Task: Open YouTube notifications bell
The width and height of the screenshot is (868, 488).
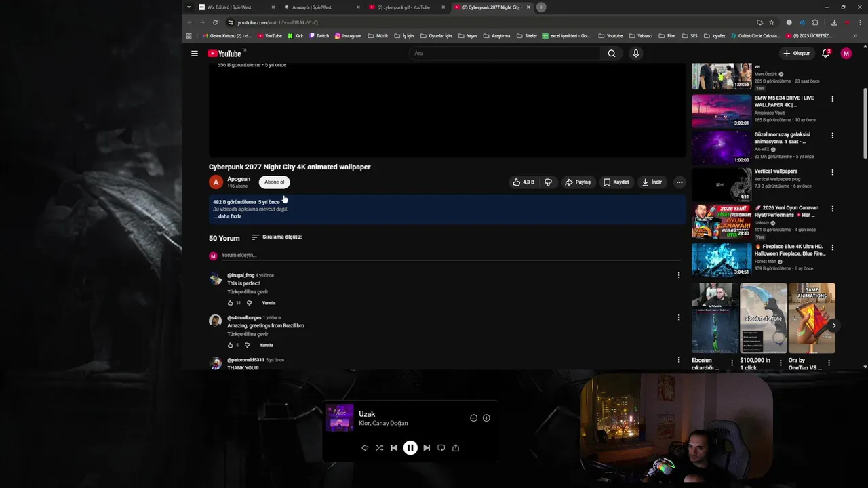Action: (x=825, y=54)
